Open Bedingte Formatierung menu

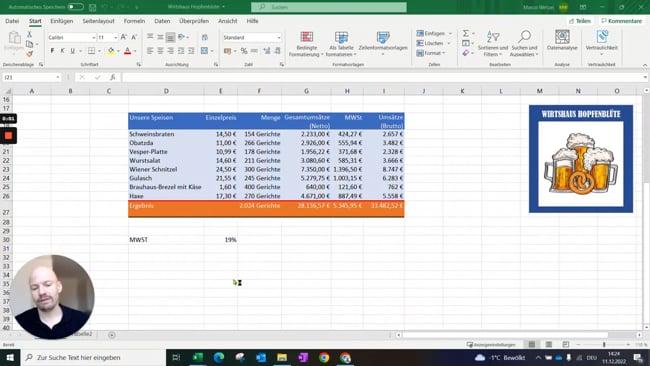tap(306, 44)
